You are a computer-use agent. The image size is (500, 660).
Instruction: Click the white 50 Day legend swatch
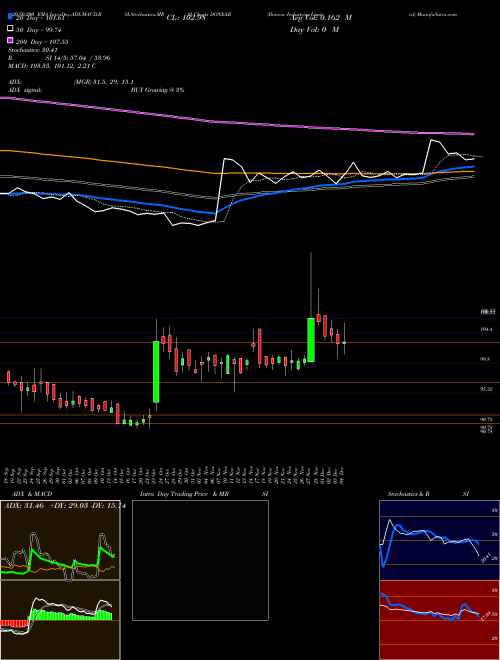11,29
